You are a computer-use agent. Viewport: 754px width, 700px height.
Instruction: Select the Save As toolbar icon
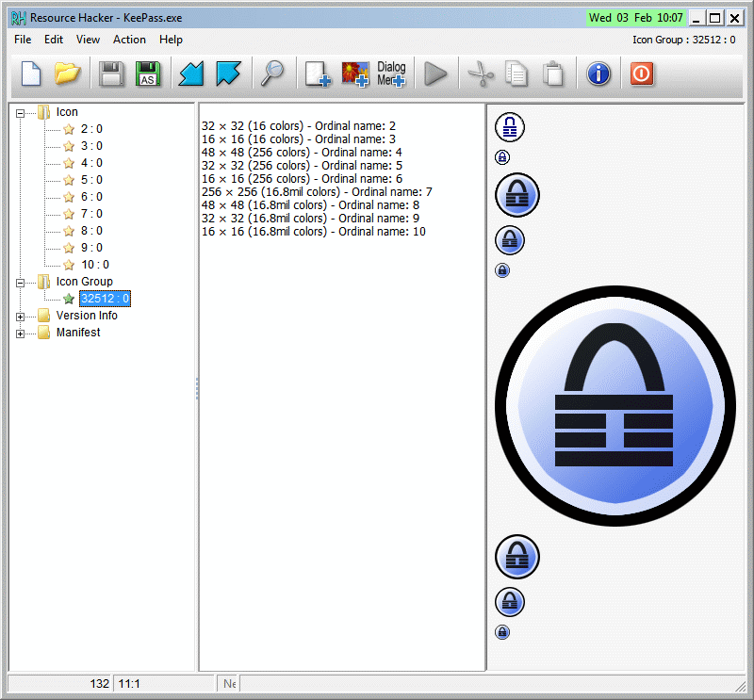click(148, 73)
